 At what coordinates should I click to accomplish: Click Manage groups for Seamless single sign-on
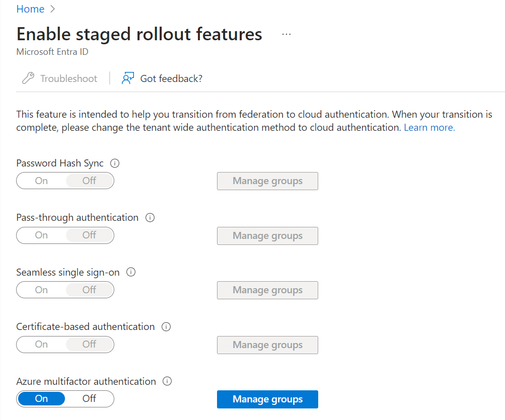coord(267,290)
